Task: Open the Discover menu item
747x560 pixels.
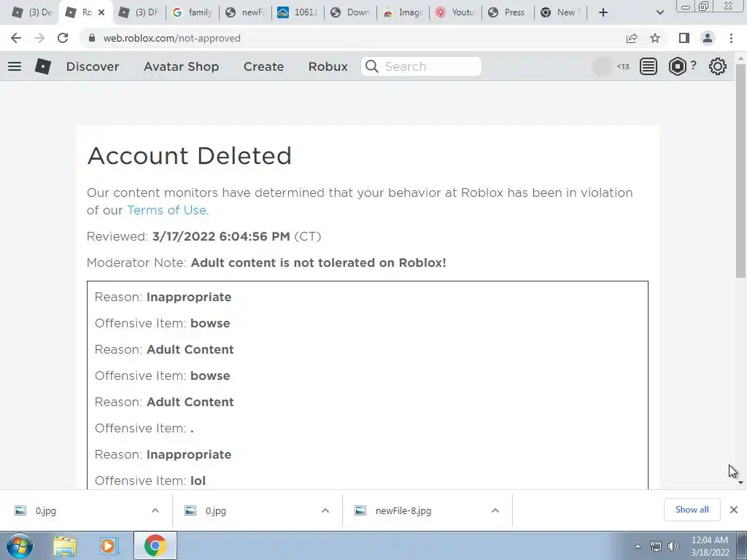Action: [93, 66]
